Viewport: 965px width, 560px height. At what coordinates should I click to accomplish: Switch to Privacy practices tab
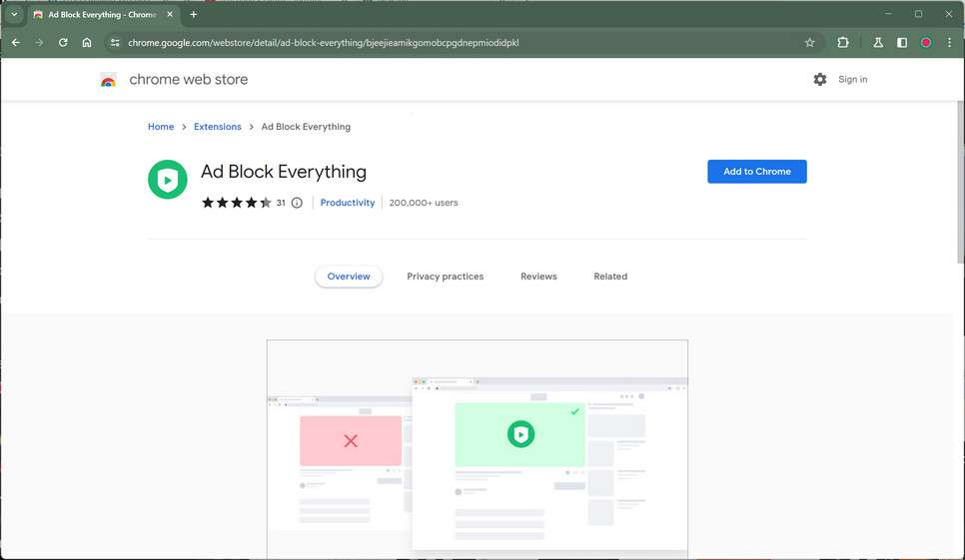pyautogui.click(x=445, y=277)
